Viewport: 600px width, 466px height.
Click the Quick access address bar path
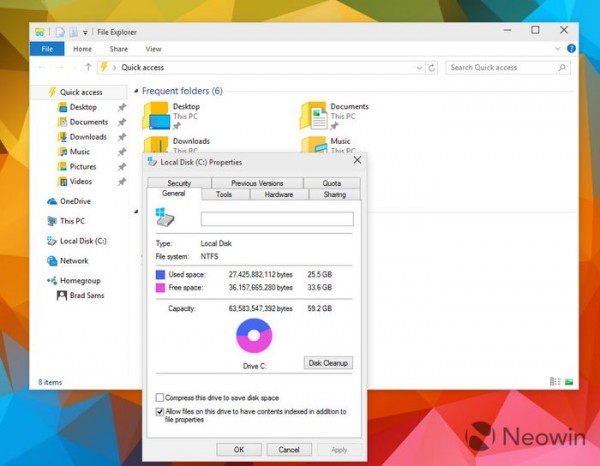pos(142,68)
